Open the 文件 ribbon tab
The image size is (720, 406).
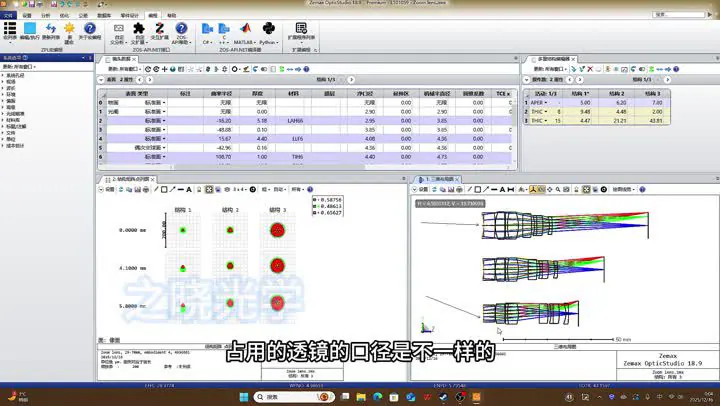[x=8, y=15]
